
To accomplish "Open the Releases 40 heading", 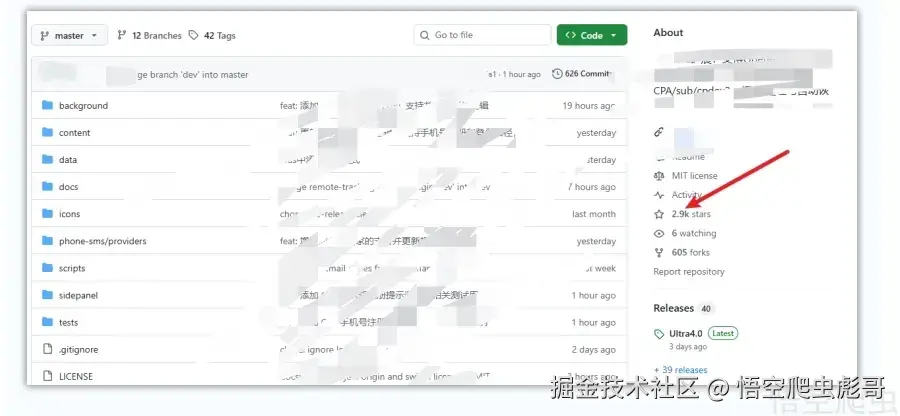I will (x=683, y=308).
